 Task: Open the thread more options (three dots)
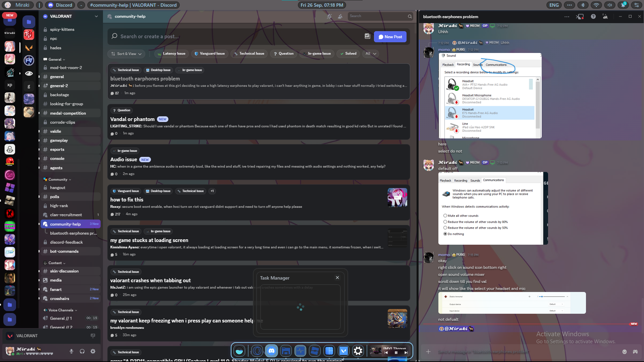pyautogui.click(x=567, y=16)
